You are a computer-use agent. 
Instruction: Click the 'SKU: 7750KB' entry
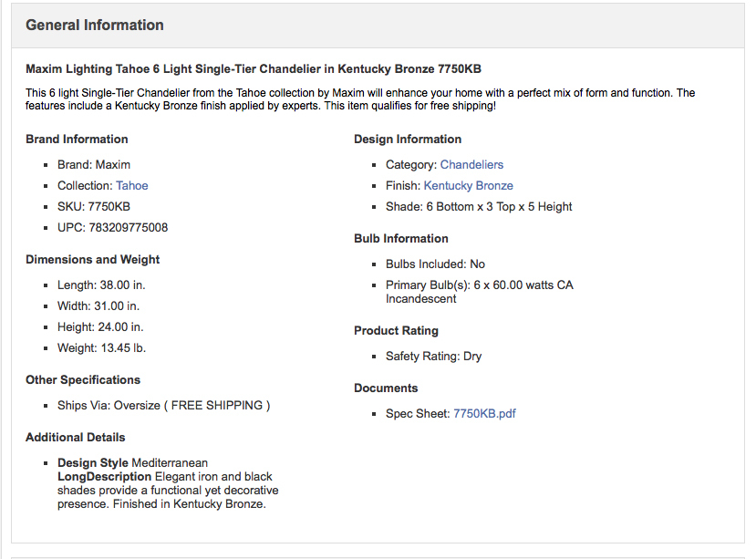[x=94, y=207]
